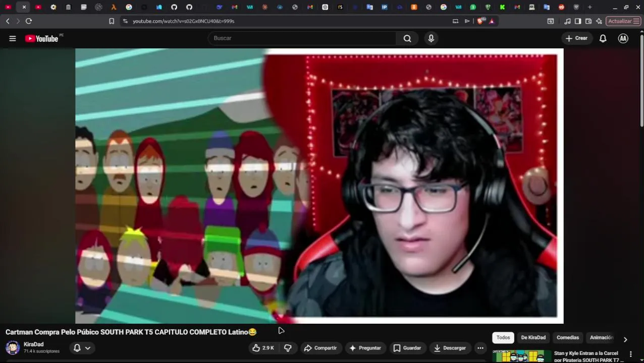This screenshot has width=644, height=363.
Task: Focus the Buscar search field
Action: 302,38
